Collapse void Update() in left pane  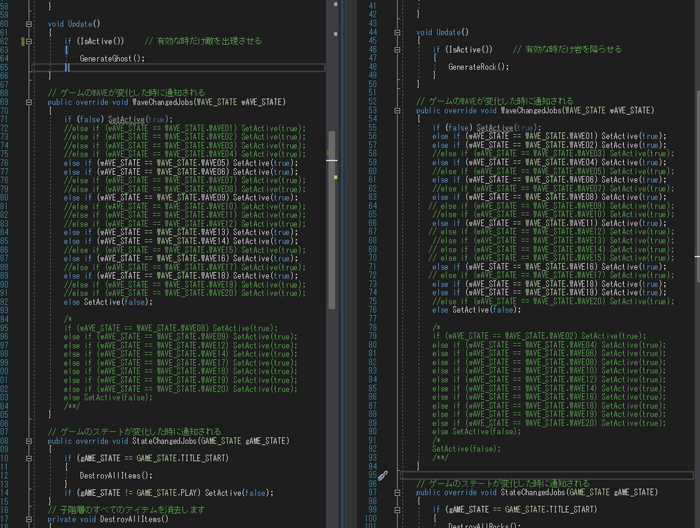tap(29, 24)
